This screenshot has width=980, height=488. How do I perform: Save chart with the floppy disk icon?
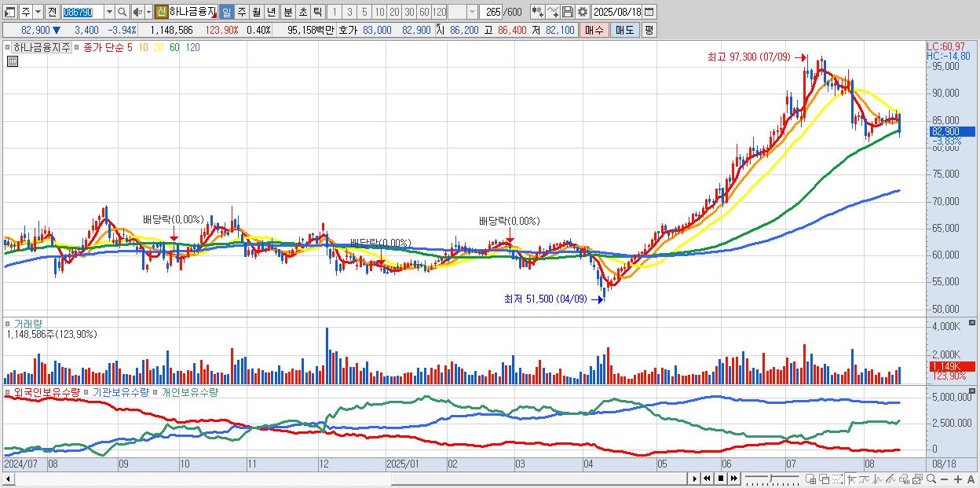[x=568, y=12]
